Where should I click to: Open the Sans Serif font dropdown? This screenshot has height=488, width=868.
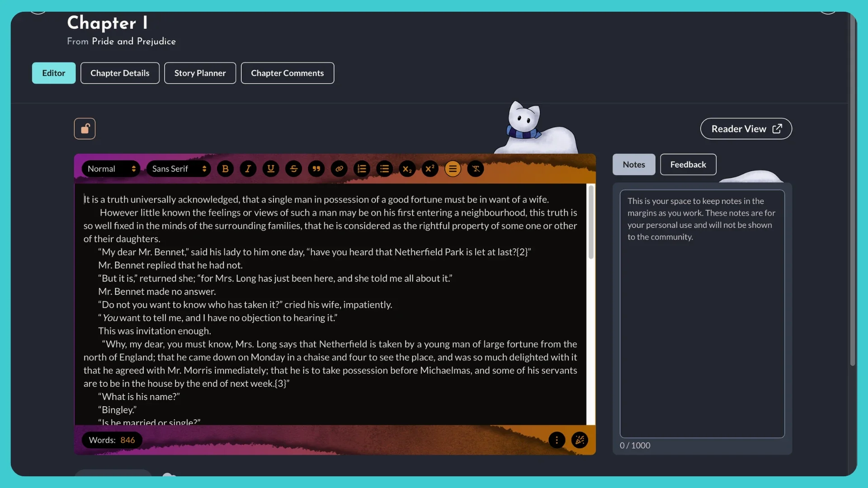pos(179,169)
